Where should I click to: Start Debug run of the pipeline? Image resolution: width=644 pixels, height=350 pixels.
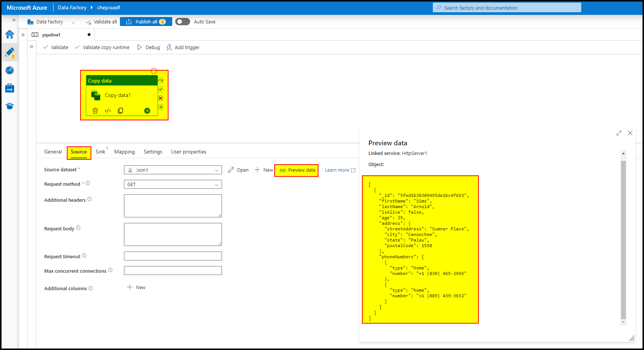point(148,47)
